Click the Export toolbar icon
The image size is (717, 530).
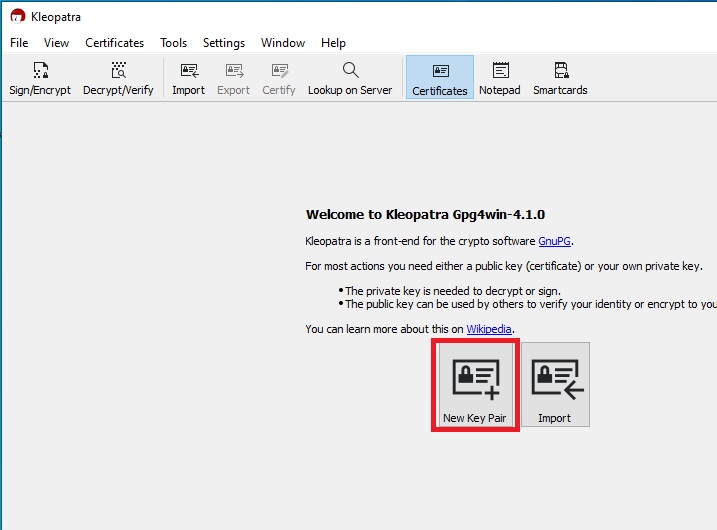(233, 78)
